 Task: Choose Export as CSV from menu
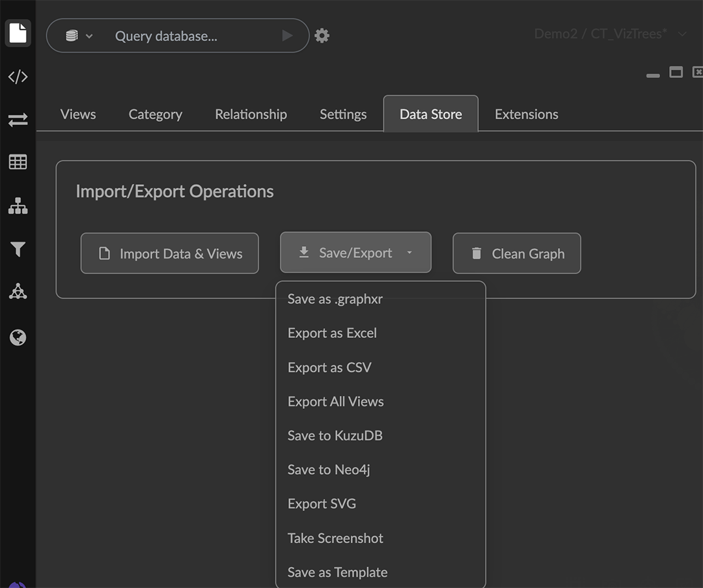pos(329,367)
